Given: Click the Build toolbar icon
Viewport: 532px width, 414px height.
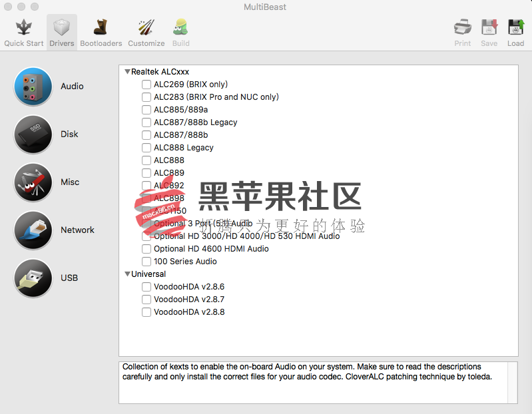Looking at the screenshot, I should [x=180, y=27].
